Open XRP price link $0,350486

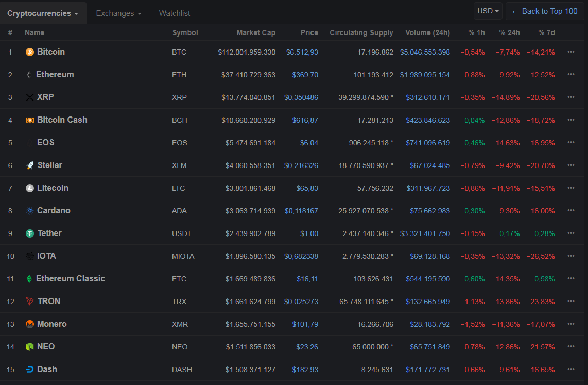point(301,97)
